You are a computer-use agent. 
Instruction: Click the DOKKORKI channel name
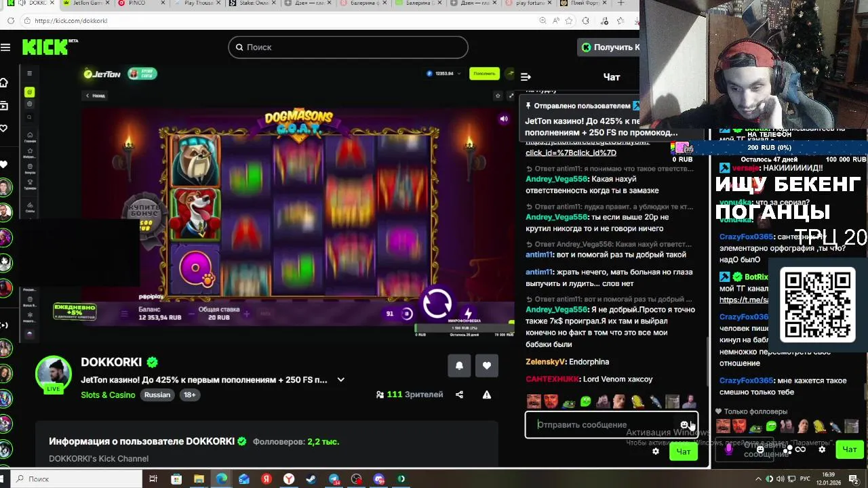(x=111, y=362)
